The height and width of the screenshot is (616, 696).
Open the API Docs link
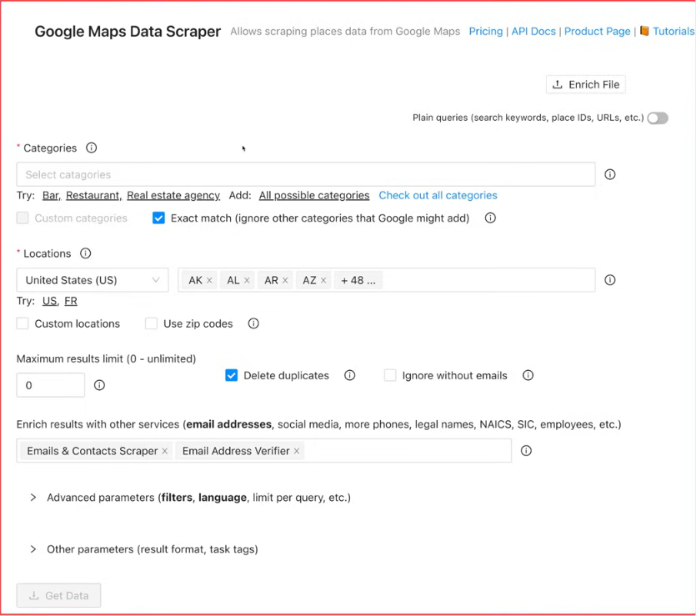533,32
